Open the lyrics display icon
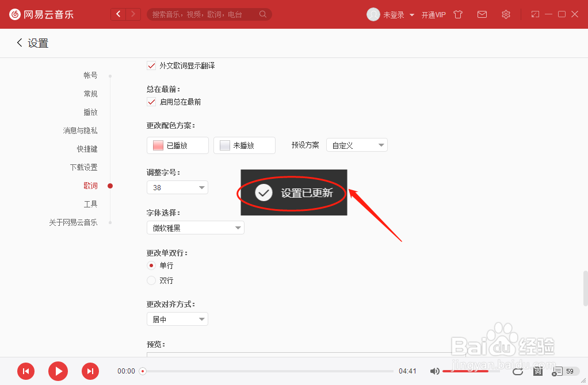The height and width of the screenshot is (385, 588). point(537,371)
